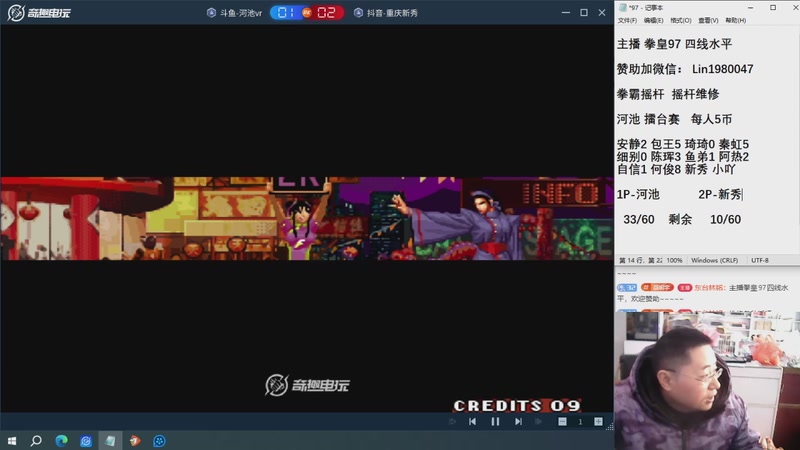Click the red 主播 badge in the chat message
This screenshot has height=450, width=800.
point(685,288)
